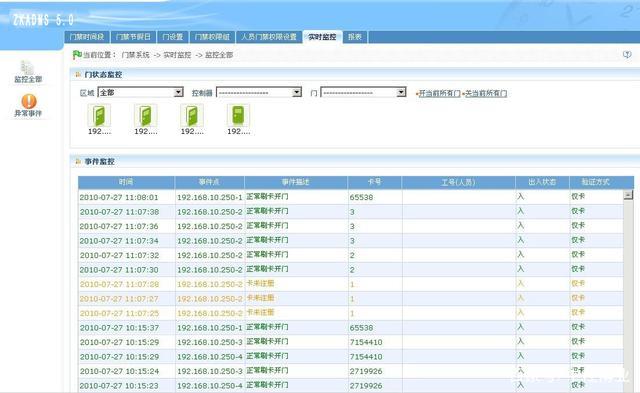Image resolution: width=640 pixels, height=393 pixels.
Task: Click the 入 status in the 11:07:30 row
Action: tap(520, 269)
